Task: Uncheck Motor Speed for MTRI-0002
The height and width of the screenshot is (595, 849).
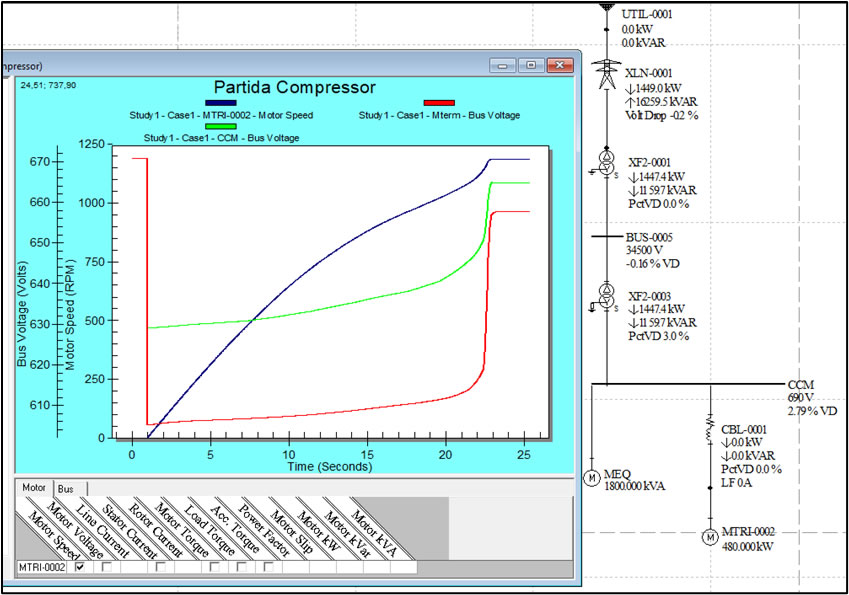Action: [x=80, y=567]
